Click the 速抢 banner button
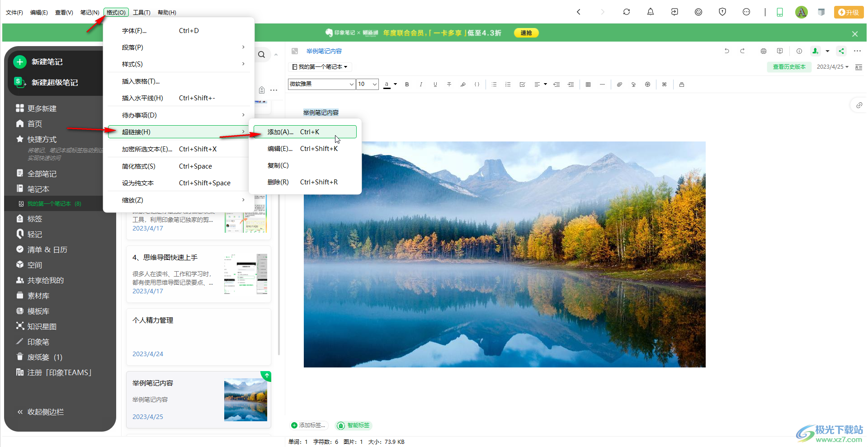This screenshot has width=868, height=447. [526, 33]
